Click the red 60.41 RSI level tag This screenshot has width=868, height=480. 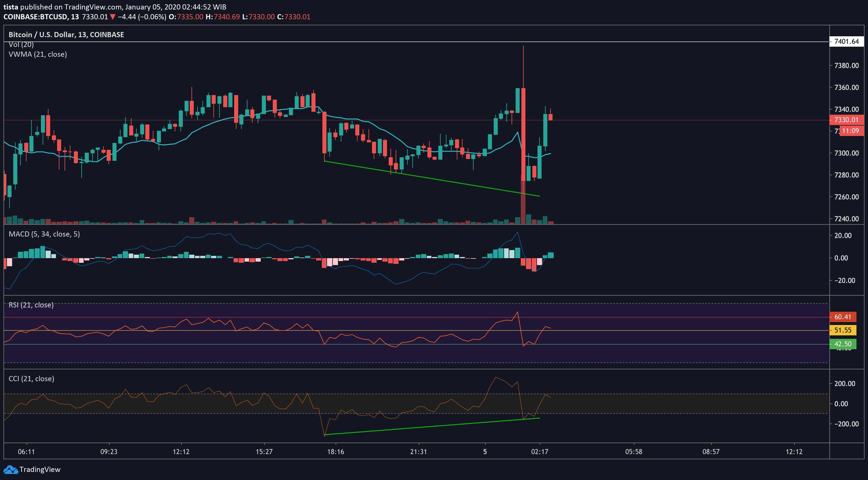pyautogui.click(x=843, y=317)
